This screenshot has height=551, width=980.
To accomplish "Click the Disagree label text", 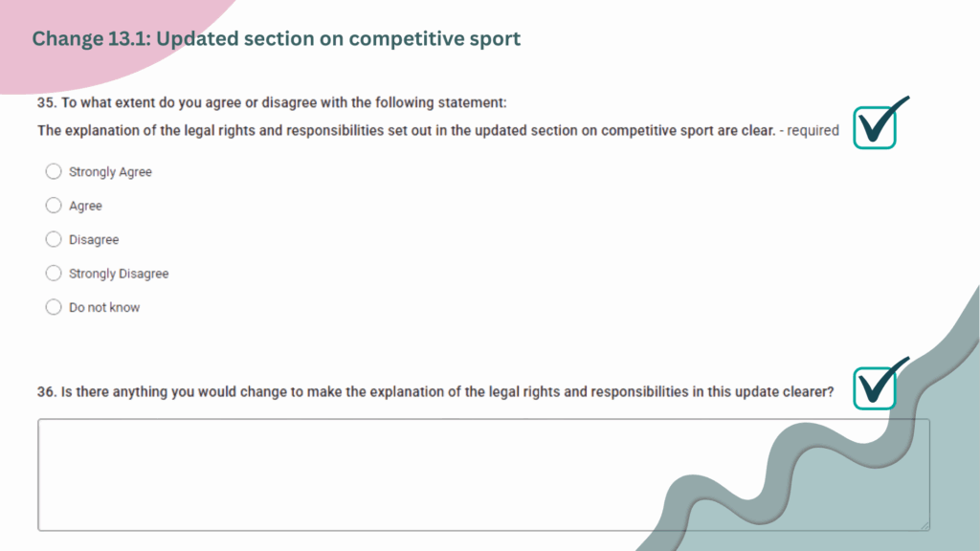I will tap(94, 239).
